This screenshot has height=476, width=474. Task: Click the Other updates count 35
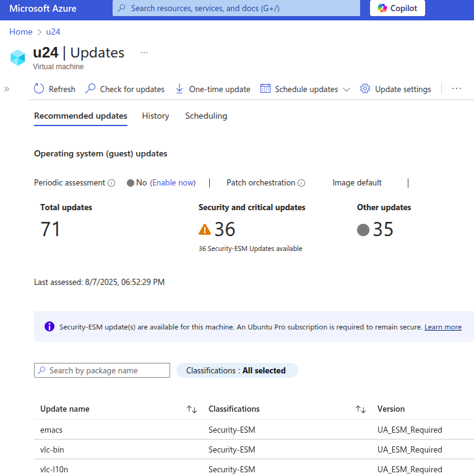click(x=383, y=229)
